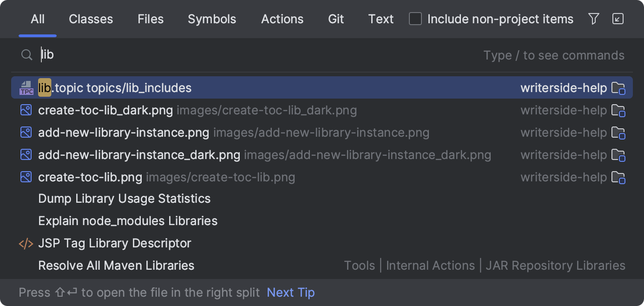Switch to the Classes tab
Viewport: 644px width, 306px height.
pyautogui.click(x=91, y=19)
